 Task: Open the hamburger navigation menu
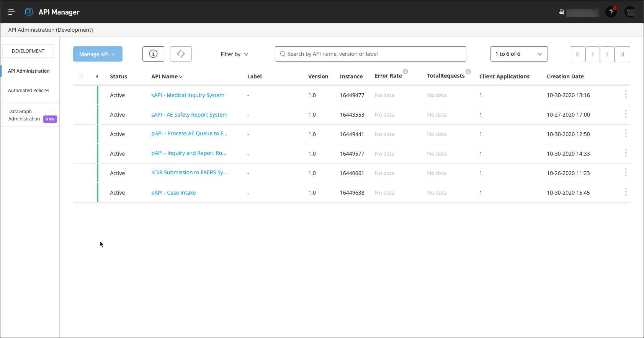12,12
